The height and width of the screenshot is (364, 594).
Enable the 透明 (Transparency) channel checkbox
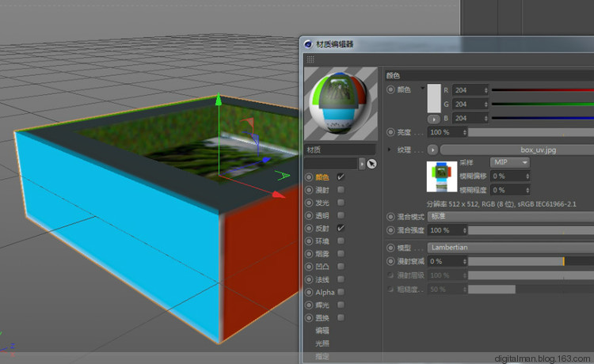(341, 215)
